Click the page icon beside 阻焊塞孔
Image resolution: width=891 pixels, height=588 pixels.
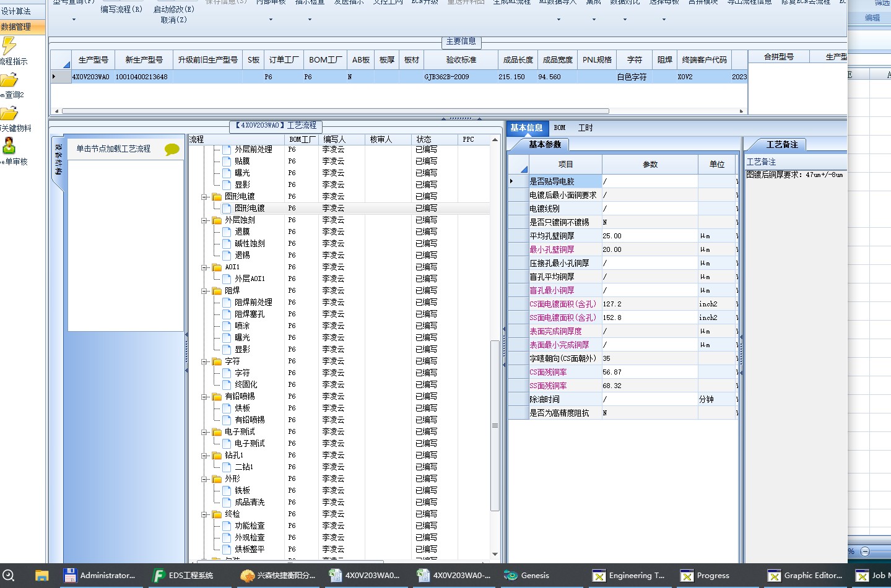pyautogui.click(x=227, y=314)
